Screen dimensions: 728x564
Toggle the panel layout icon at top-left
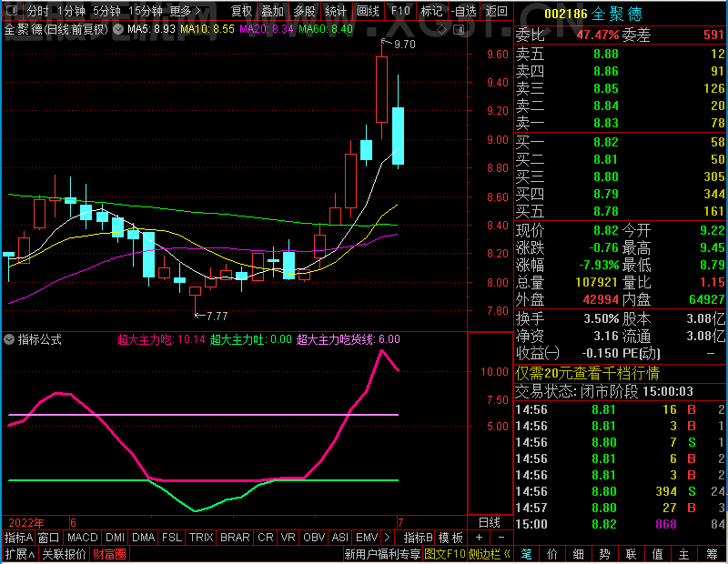coord(12,10)
